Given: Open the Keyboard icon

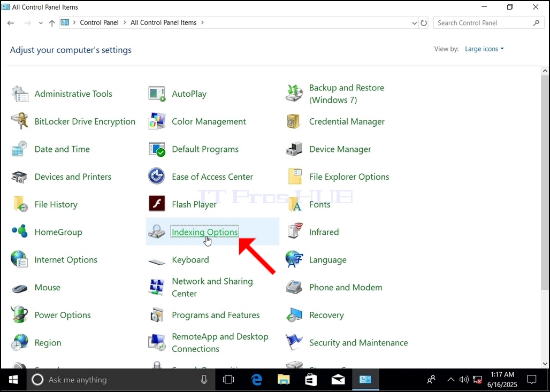Looking at the screenshot, I should tap(157, 262).
